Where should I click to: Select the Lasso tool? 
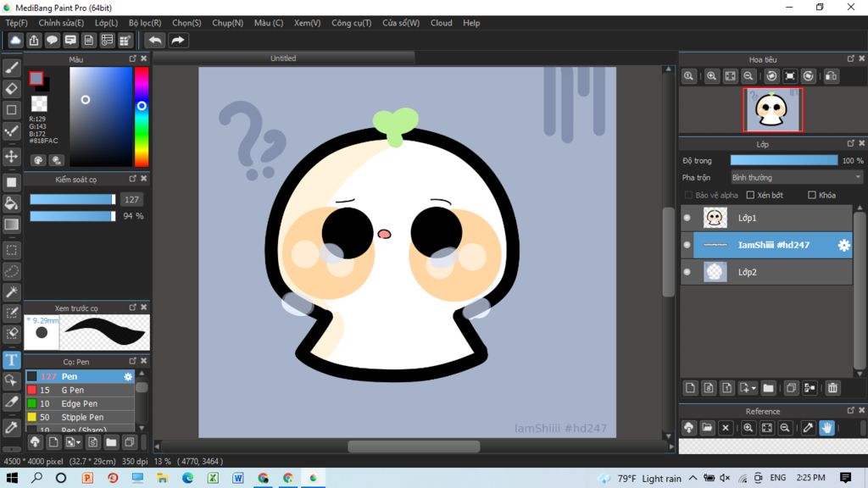11,271
